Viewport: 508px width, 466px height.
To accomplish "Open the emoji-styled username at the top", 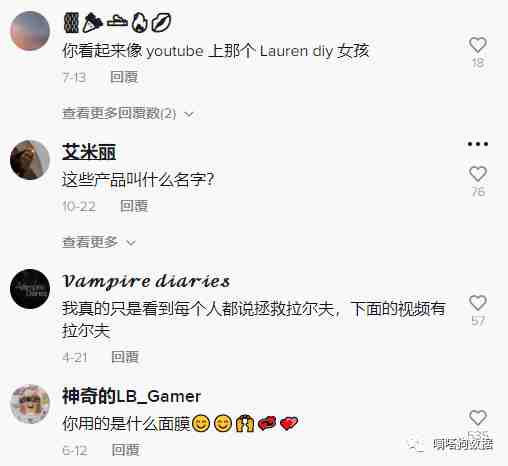I will 117,23.
